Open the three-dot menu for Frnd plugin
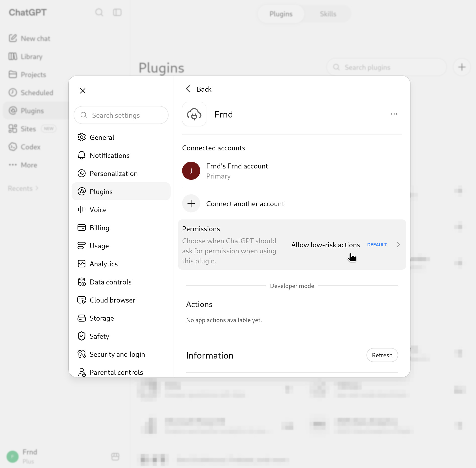 tap(394, 114)
